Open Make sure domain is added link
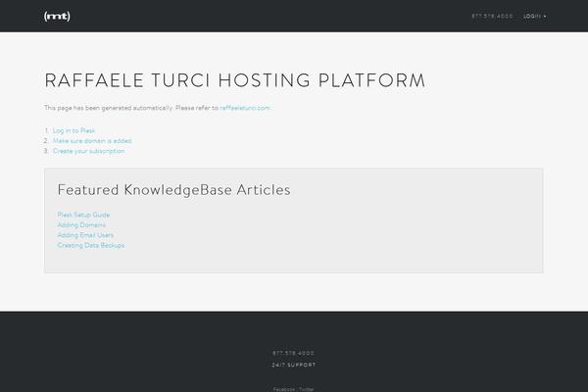This screenshot has height=392, width=588. [92, 141]
